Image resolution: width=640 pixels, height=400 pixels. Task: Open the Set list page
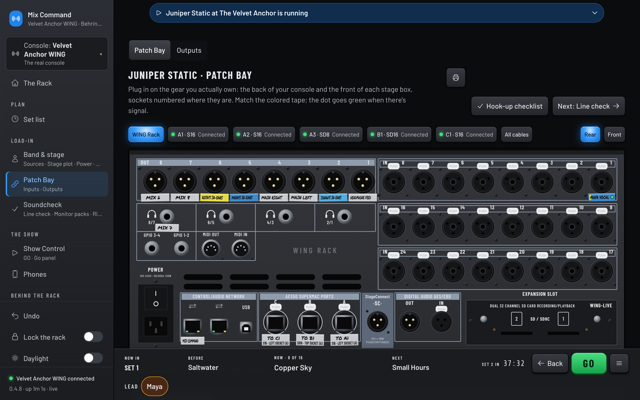coord(57,119)
